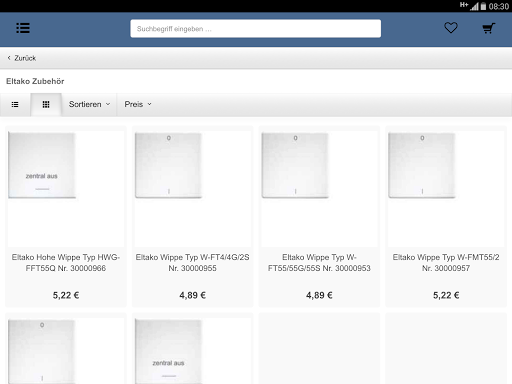Expand the Preis filter dropdown
This screenshot has height=384, width=512.
click(x=138, y=104)
